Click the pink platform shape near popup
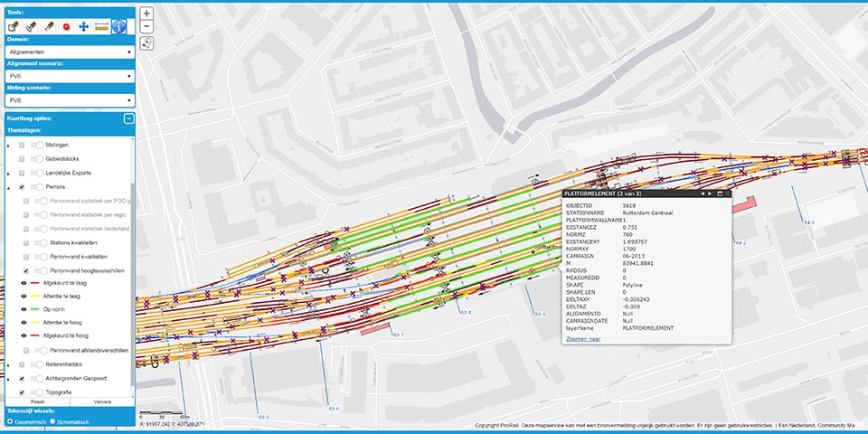This screenshot has width=868, height=434. pyautogui.click(x=743, y=205)
